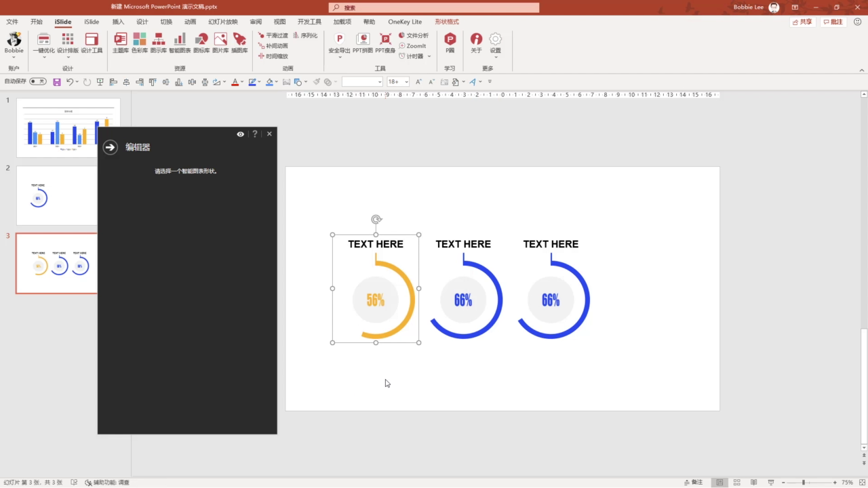The image size is (868, 488).
Task: Open the 插图库 illustration library
Action: click(x=239, y=43)
